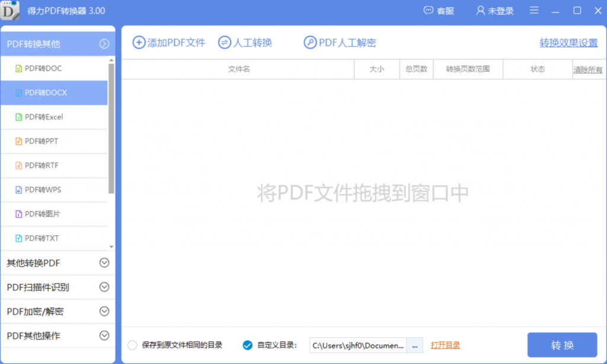Screen dimensions: 607x364
Task: Open the hamburger menu in title bar
Action: click(x=533, y=10)
